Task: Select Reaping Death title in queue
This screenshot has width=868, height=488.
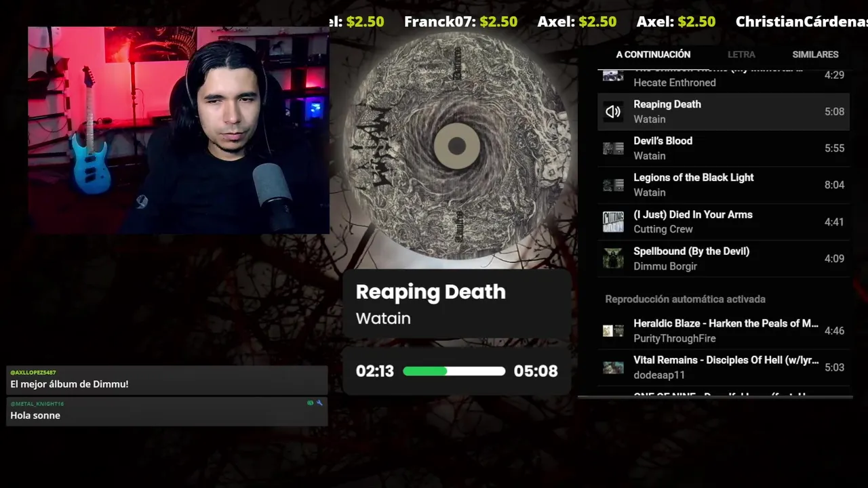Action: (667, 104)
